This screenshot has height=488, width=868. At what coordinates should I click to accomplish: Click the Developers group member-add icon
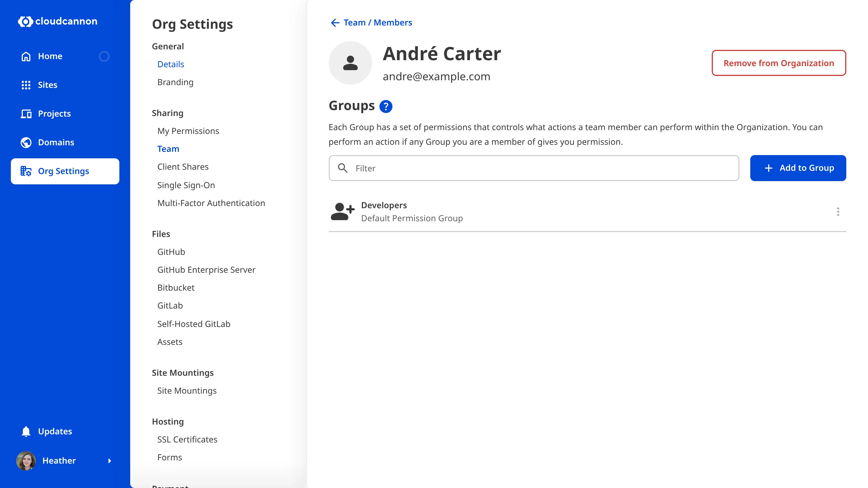[x=343, y=211]
